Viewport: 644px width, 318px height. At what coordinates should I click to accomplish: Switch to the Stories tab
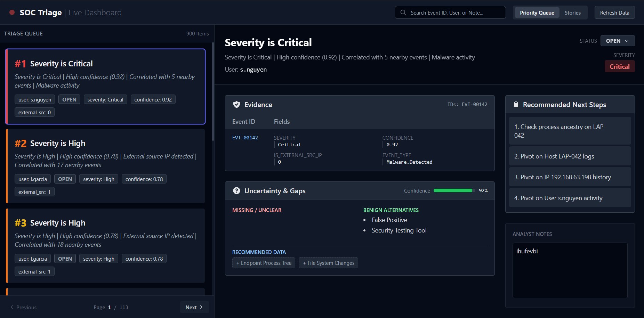(573, 13)
